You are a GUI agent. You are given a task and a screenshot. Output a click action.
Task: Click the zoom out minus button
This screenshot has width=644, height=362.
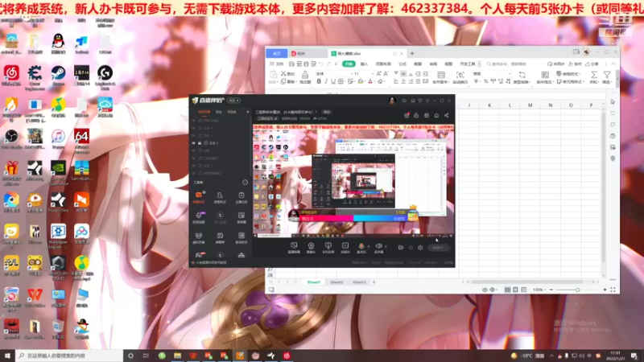pyautogui.click(x=551, y=290)
